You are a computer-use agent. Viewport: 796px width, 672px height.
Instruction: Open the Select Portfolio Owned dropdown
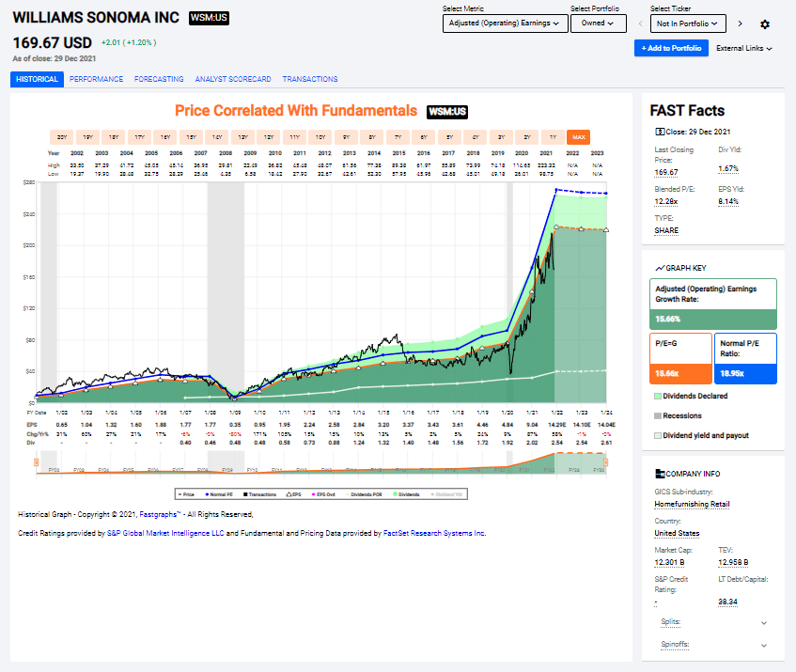tap(598, 23)
